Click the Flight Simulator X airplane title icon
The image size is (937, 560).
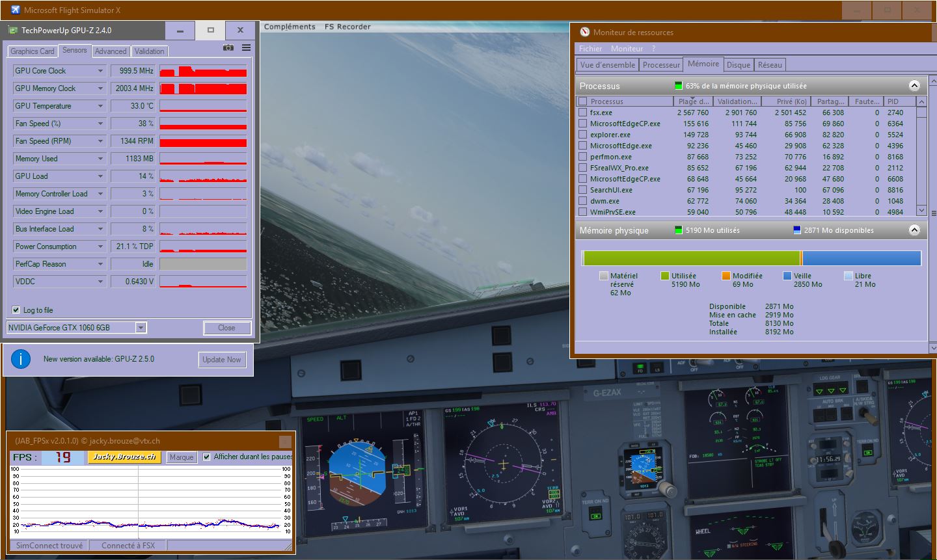(x=16, y=10)
